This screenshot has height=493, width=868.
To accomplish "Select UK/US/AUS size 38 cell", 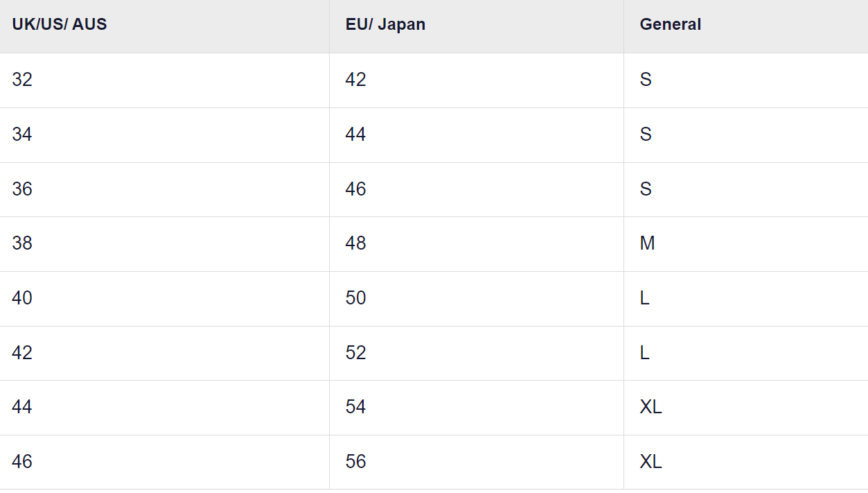I will click(22, 243).
